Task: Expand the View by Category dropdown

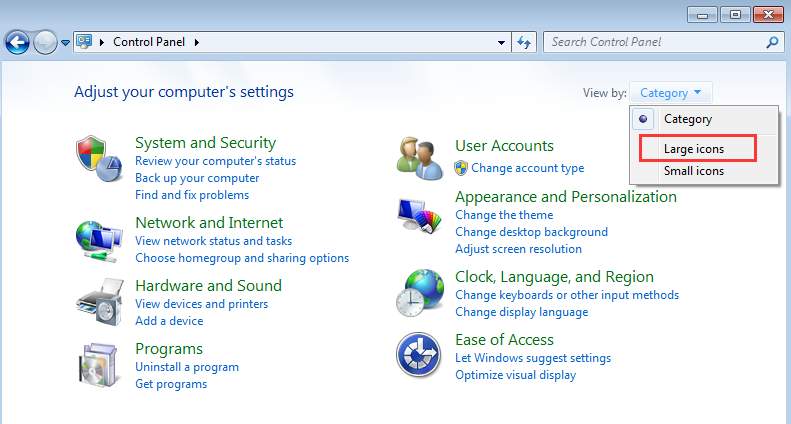Action: click(671, 93)
